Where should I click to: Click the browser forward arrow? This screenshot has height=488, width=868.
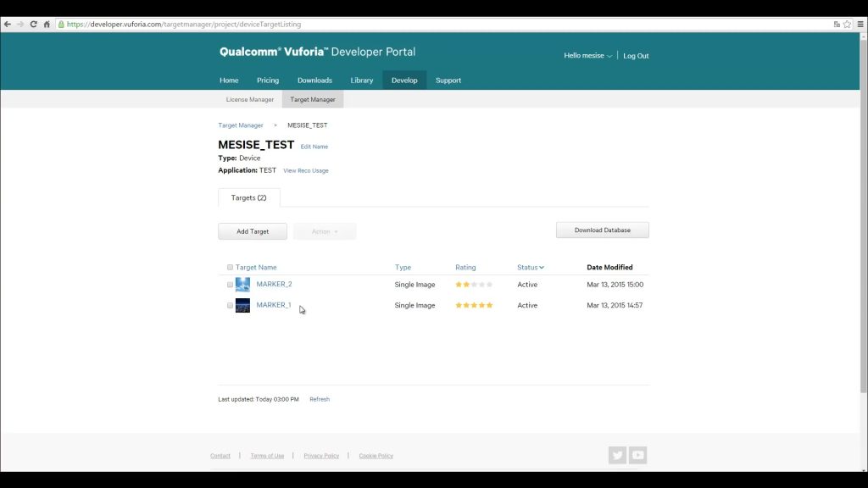point(20,25)
